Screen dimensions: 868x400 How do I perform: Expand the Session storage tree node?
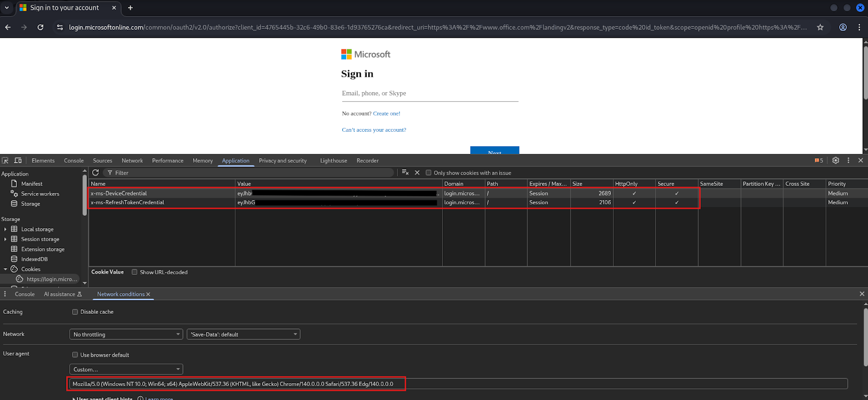pyautogui.click(x=5, y=239)
